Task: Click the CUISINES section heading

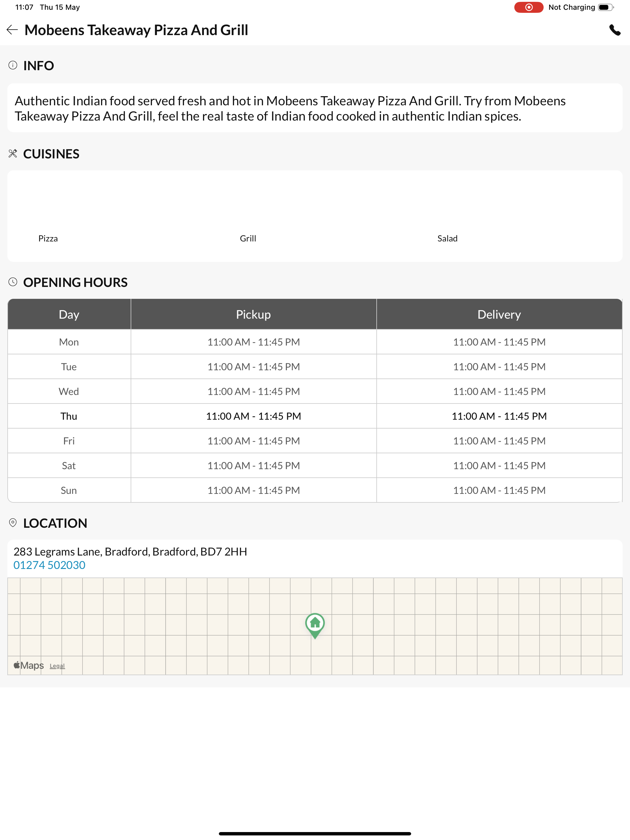Action: (51, 154)
